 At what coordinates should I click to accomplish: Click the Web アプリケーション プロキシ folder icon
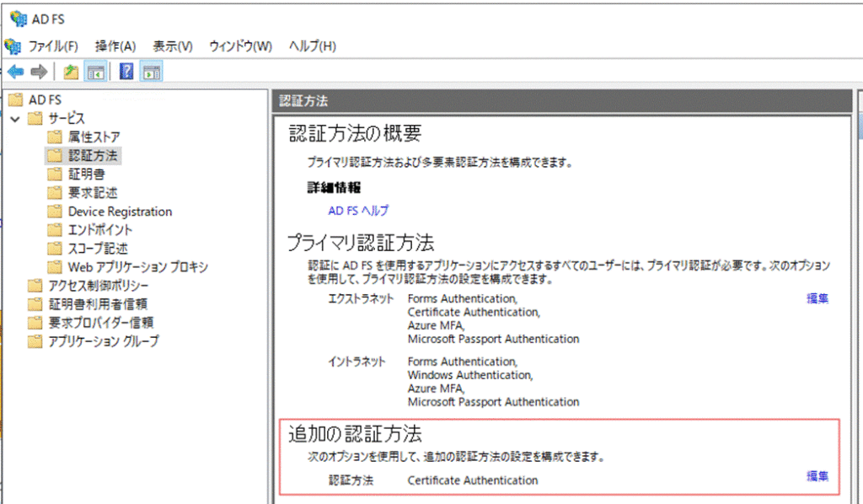tap(55, 267)
